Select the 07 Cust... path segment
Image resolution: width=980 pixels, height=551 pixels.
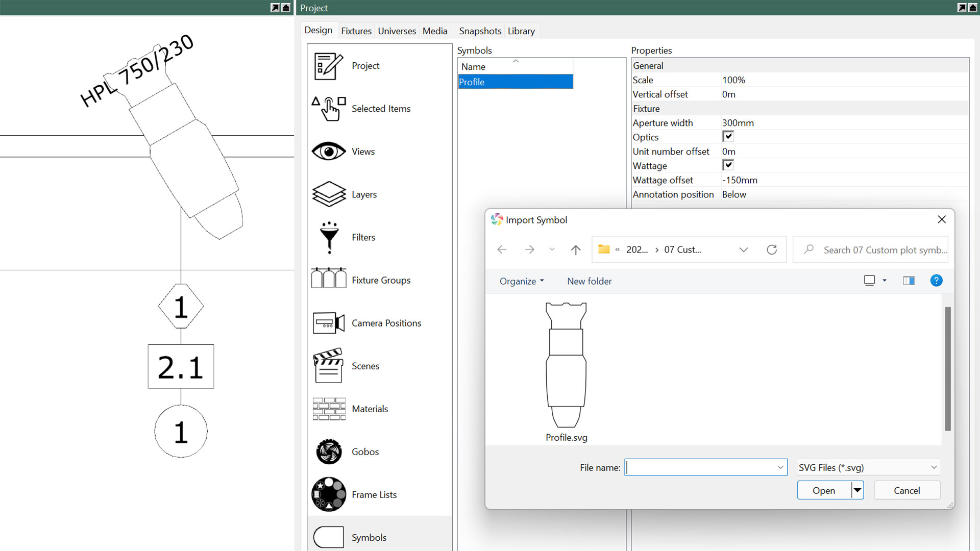(x=682, y=249)
